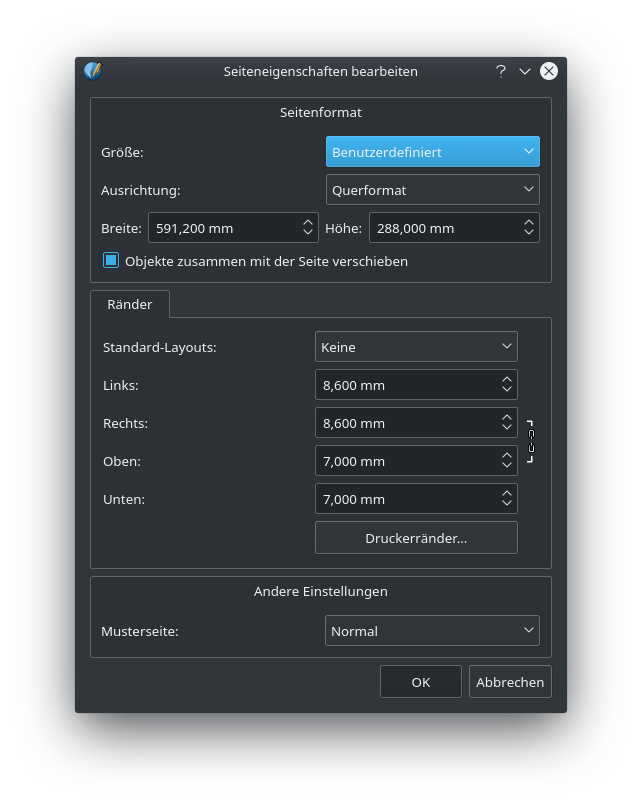Click the chain link margins icon
The width and height of the screenshot is (642, 806).
click(x=531, y=441)
